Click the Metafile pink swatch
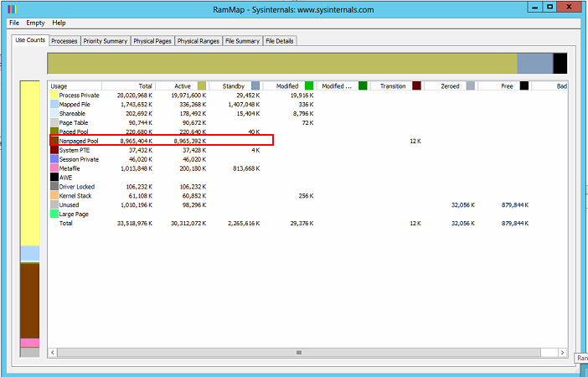588x377 pixels. 54,168
